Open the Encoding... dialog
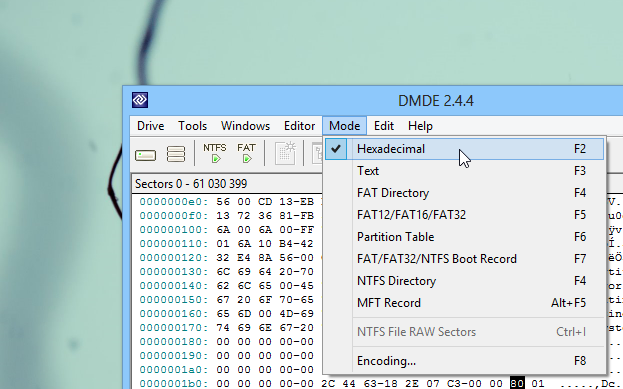This screenshot has height=389, width=623. tap(464, 361)
